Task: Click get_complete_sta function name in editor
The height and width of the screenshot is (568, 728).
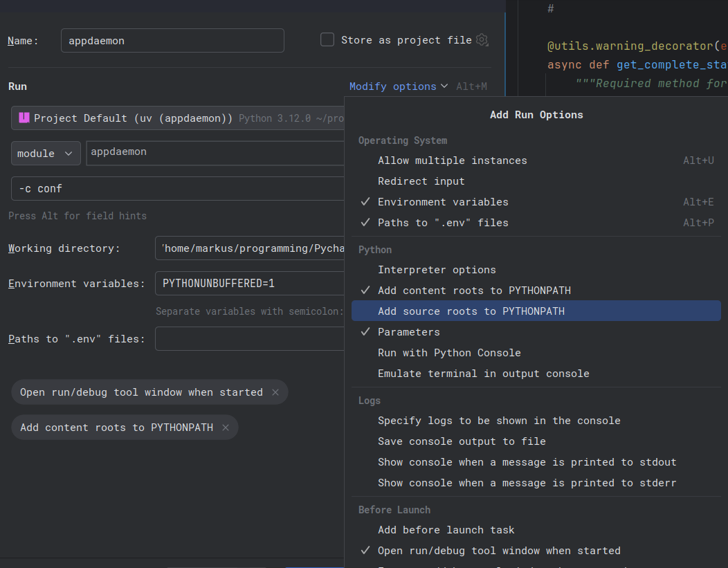Action: click(x=672, y=64)
